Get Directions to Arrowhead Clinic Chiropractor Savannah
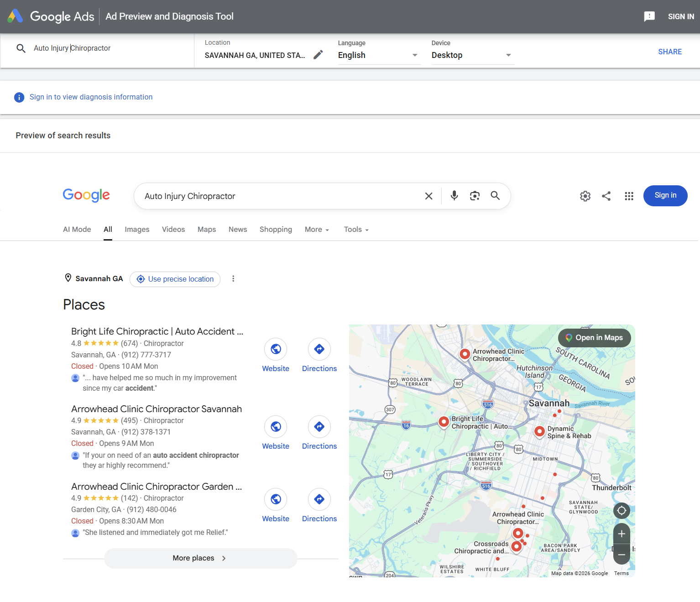The width and height of the screenshot is (700, 602). (x=319, y=433)
